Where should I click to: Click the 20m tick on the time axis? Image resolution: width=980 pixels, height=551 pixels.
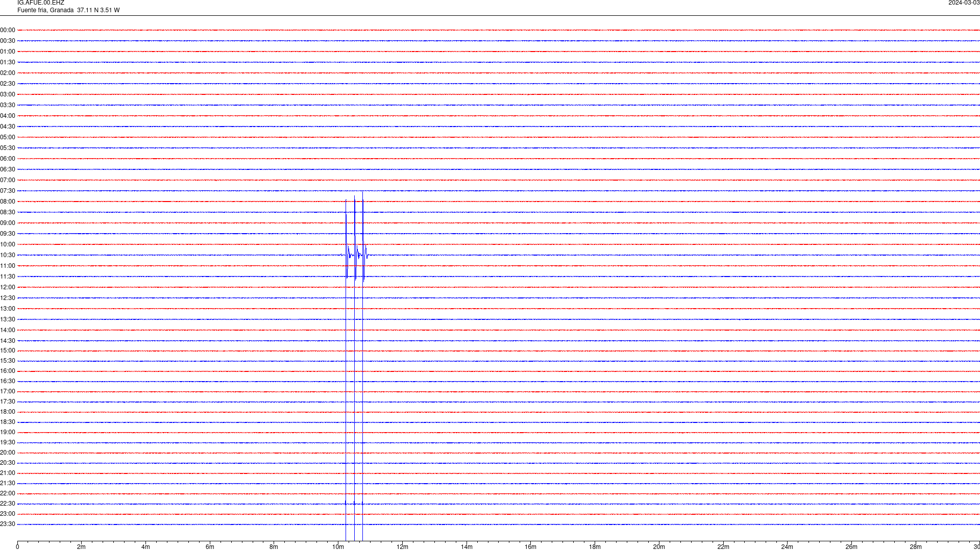coord(659,547)
